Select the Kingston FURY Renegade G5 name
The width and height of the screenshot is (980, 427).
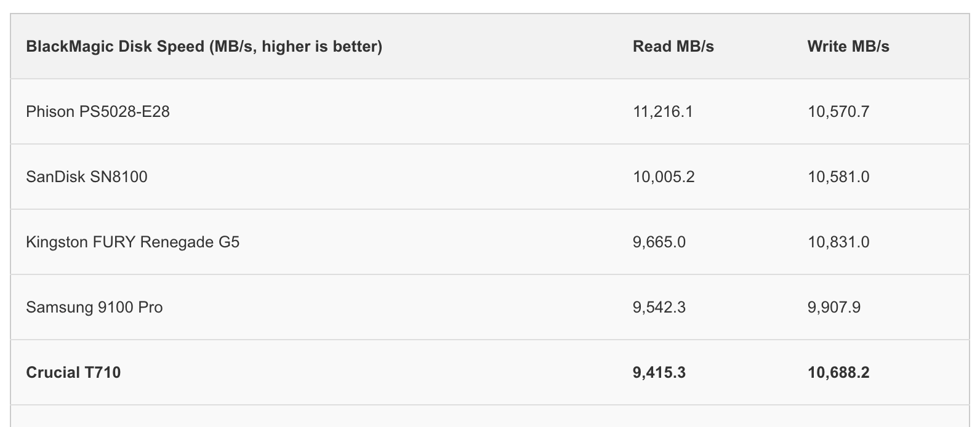[132, 242]
